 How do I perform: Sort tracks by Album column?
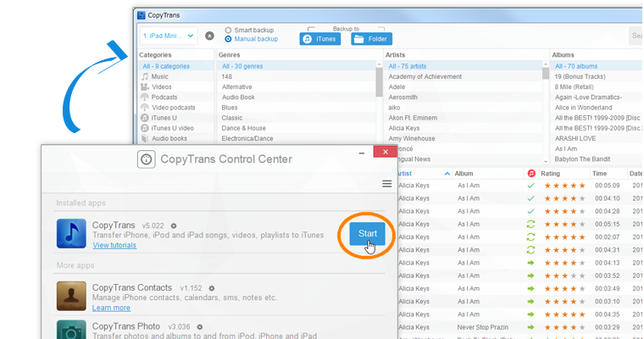tap(464, 174)
